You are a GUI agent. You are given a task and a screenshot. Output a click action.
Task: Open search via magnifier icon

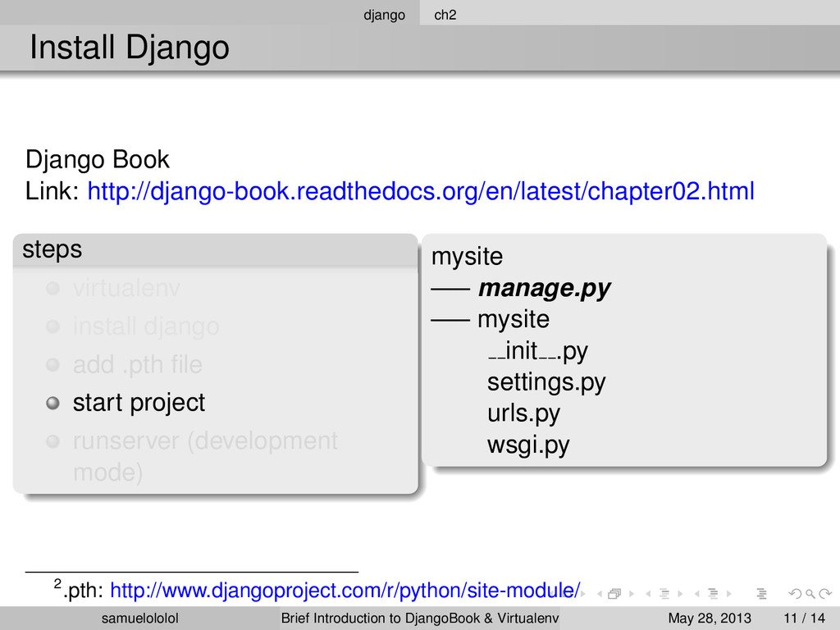[810, 594]
